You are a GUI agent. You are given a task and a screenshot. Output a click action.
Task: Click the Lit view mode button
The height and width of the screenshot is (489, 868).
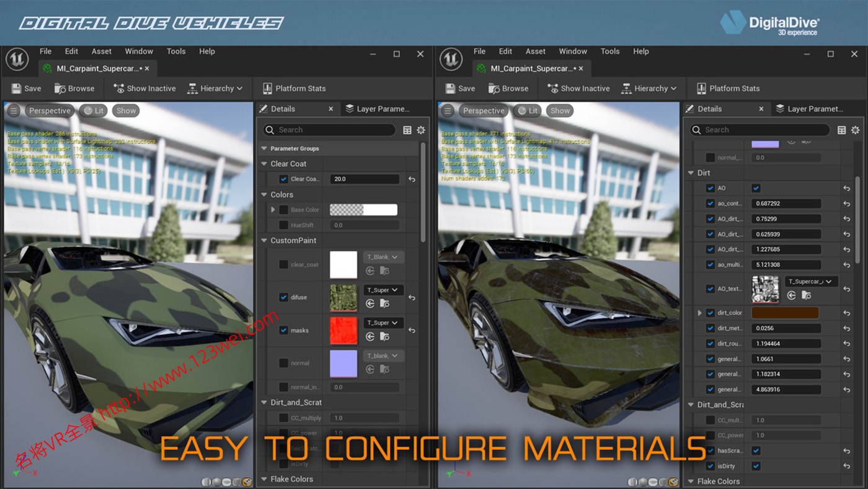[93, 110]
